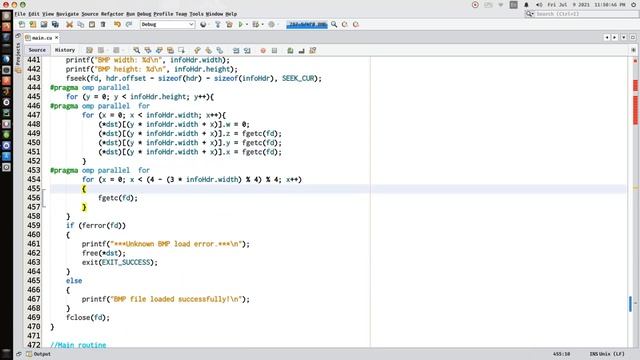640x360 pixels.
Task: Click the green Run Project icon
Action: [241, 24]
